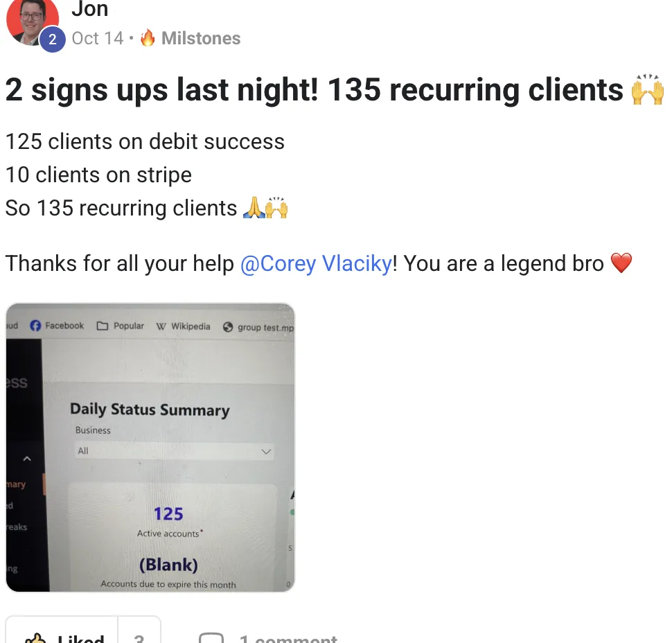Click the comment bubble icon
The image size is (672, 643).
click(211, 638)
